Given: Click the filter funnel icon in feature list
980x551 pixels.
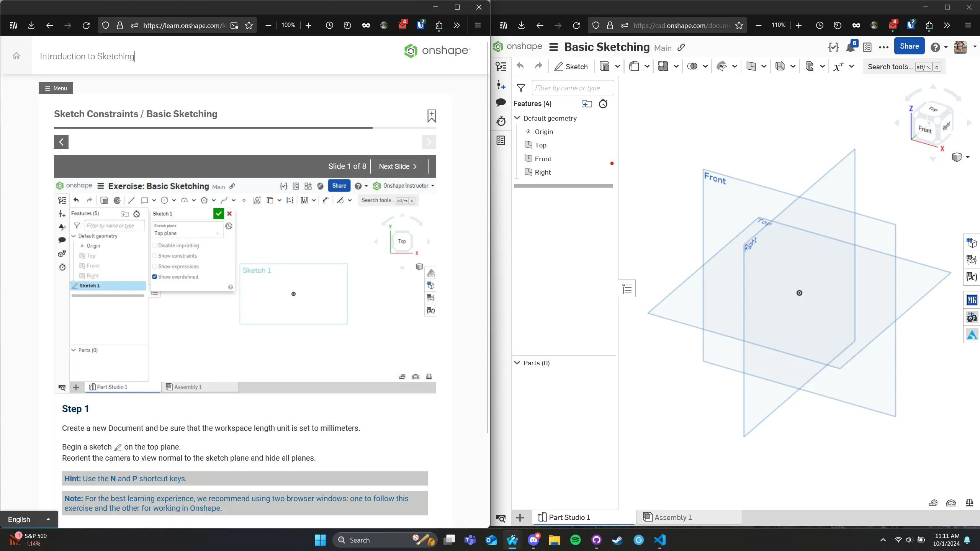Looking at the screenshot, I should click(521, 88).
